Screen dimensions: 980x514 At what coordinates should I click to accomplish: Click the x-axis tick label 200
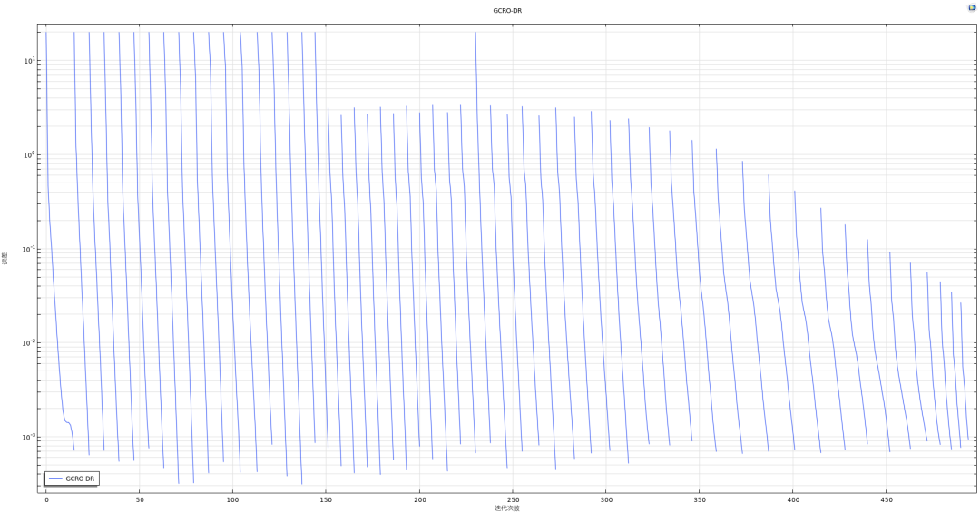(419, 500)
